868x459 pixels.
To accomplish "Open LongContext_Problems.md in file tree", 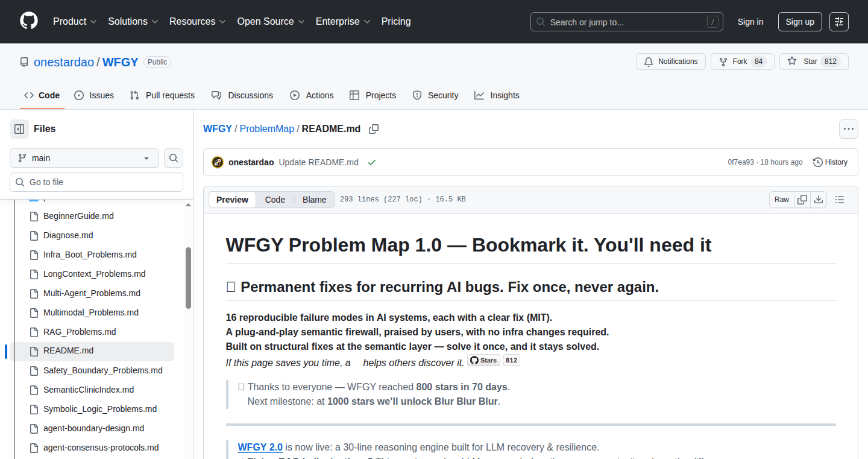I will (95, 274).
